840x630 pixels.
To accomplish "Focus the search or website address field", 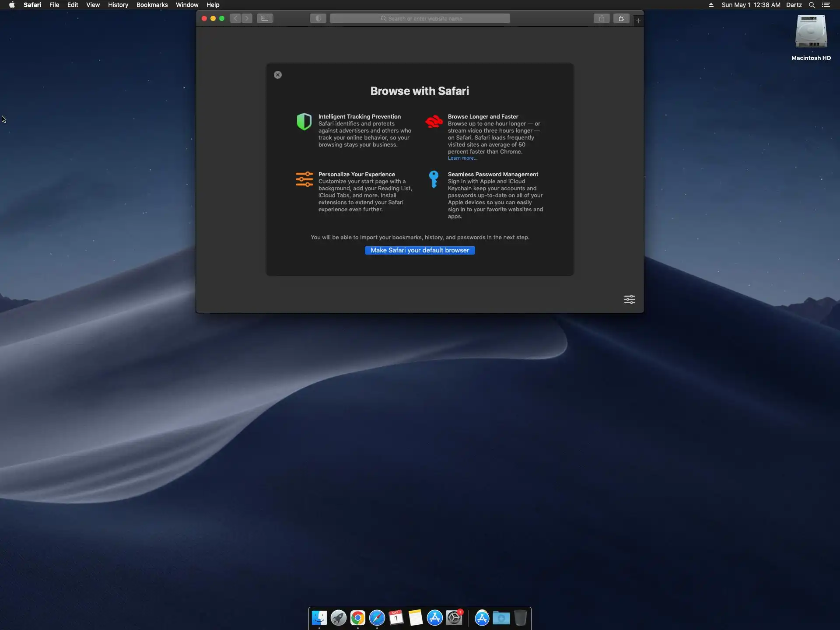I will pyautogui.click(x=420, y=18).
